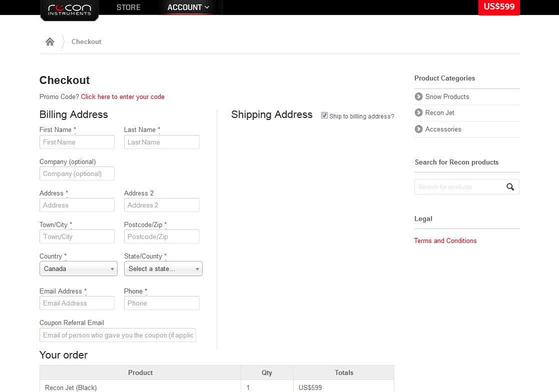The height and width of the screenshot is (392, 559).
Task: Click the Snow Products arrow icon
Action: click(x=418, y=96)
